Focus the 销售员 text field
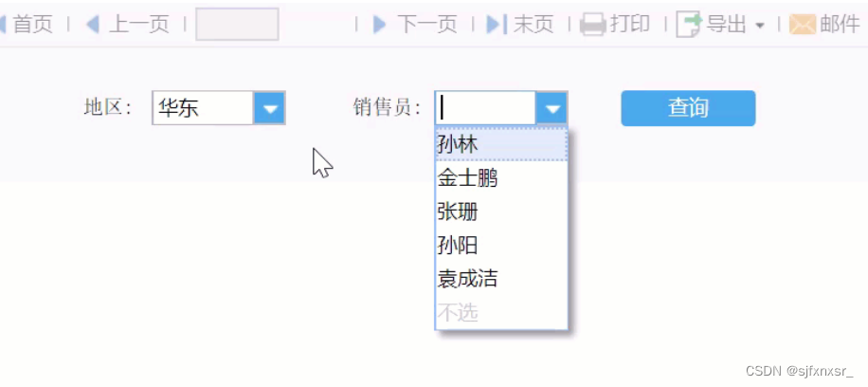The width and height of the screenshot is (868, 387). click(x=485, y=108)
